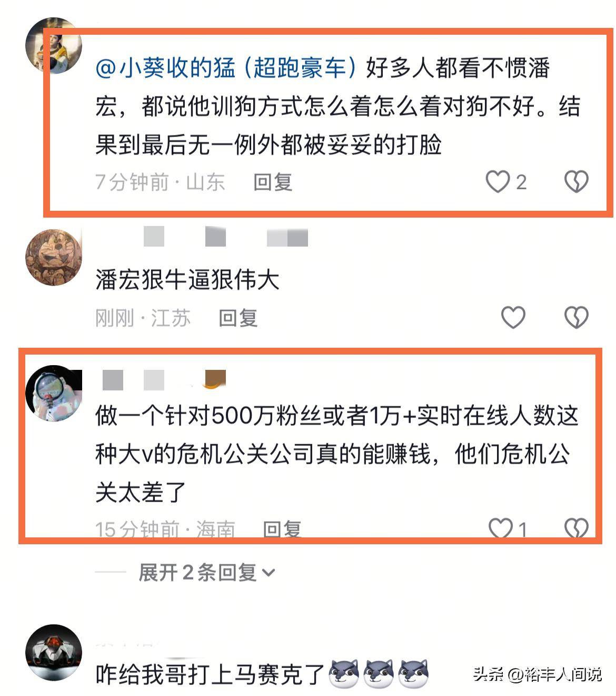Click the 头条 @裕丰人间说 watermark
Screen dimensions: 616x696
pos(537,674)
